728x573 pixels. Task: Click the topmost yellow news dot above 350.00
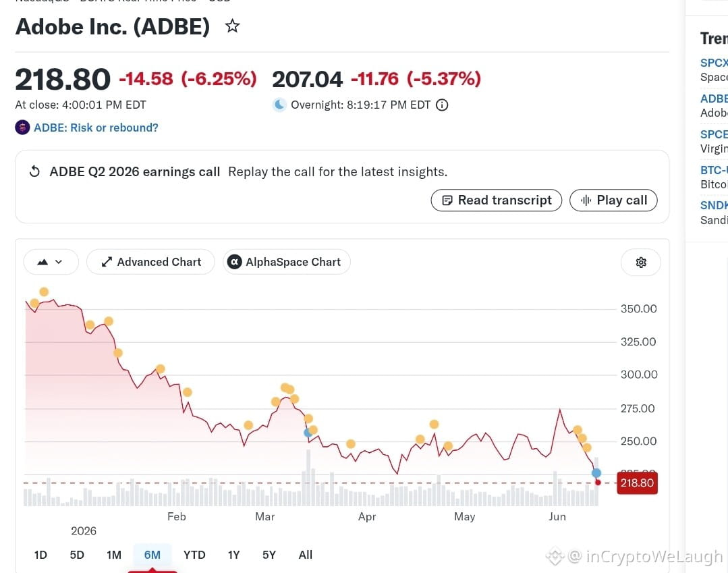pyautogui.click(x=44, y=292)
